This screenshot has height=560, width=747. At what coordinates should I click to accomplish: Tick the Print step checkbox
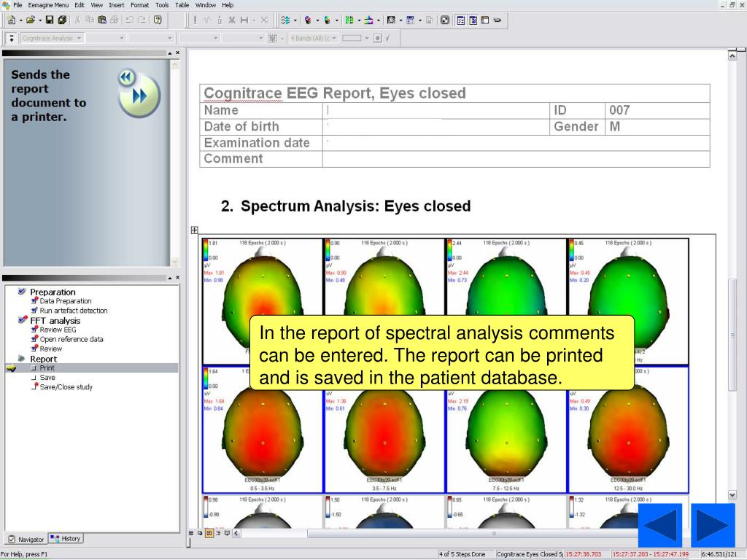(34, 368)
